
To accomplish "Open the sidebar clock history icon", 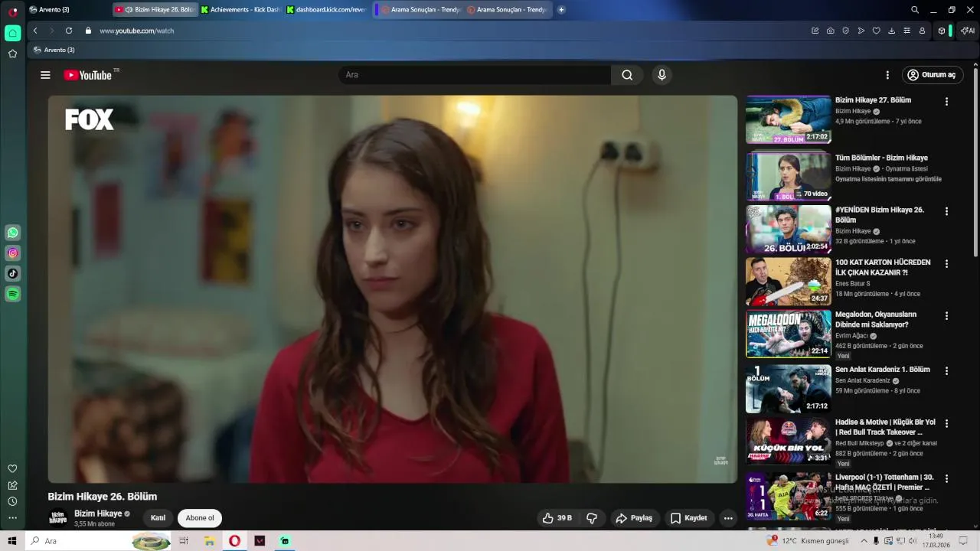I will 12,501.
